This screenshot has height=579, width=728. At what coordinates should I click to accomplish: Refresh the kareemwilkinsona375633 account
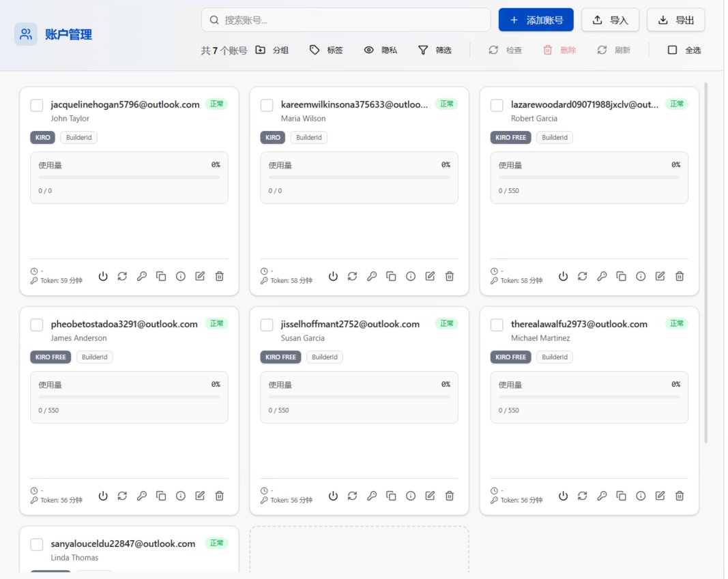pos(352,276)
